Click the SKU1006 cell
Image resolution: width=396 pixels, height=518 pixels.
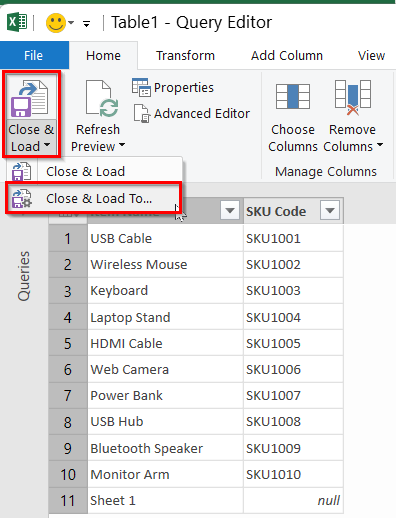(293, 369)
